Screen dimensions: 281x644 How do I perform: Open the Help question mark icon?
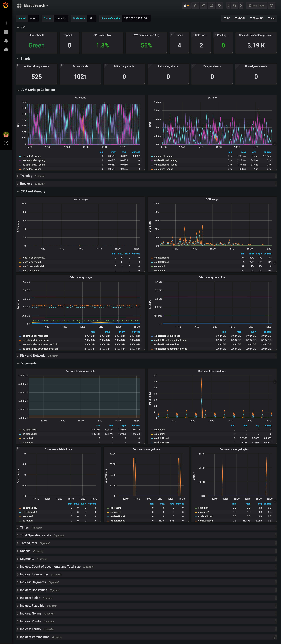pos(6,143)
